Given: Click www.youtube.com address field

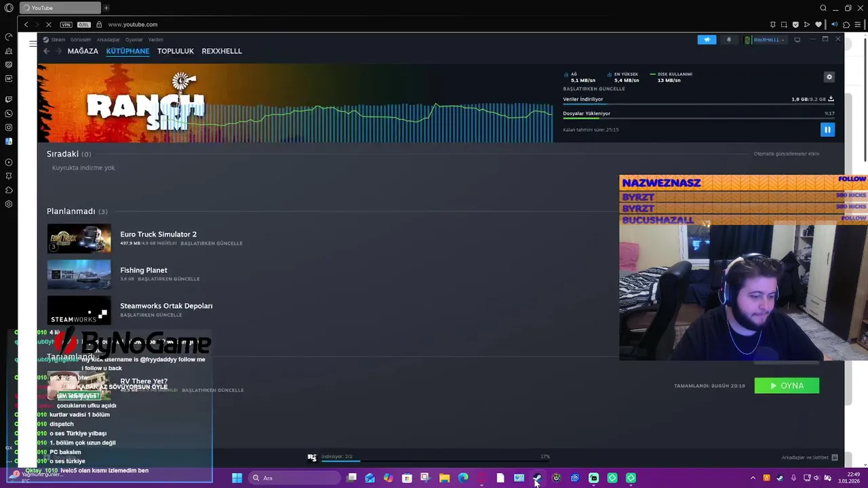Looking at the screenshot, I should [x=133, y=24].
